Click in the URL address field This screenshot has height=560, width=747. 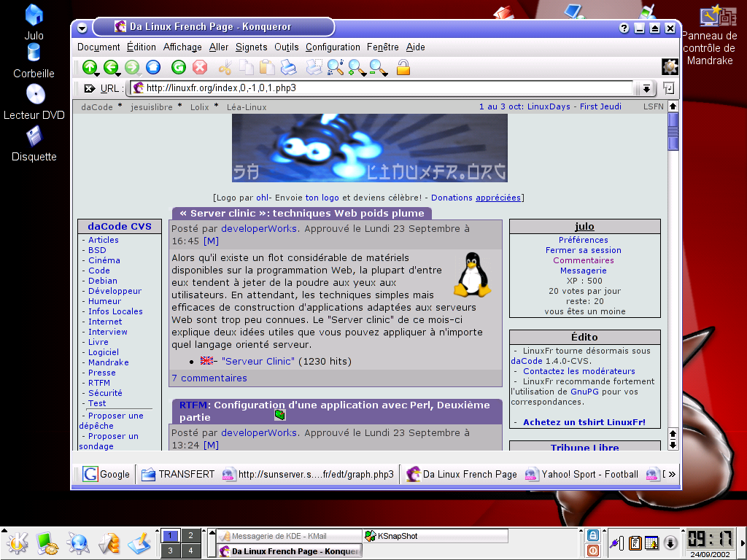click(382, 88)
